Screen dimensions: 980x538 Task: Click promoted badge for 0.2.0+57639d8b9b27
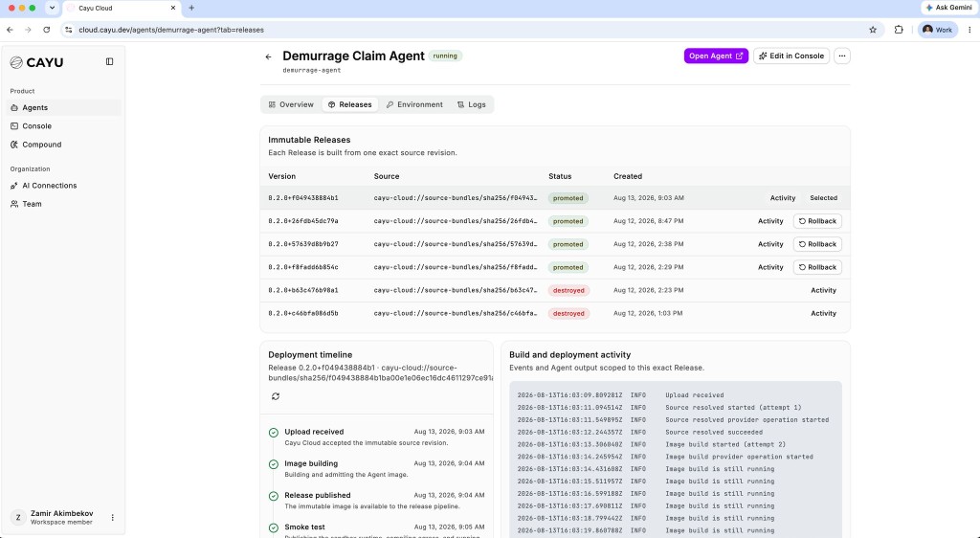[x=568, y=244]
